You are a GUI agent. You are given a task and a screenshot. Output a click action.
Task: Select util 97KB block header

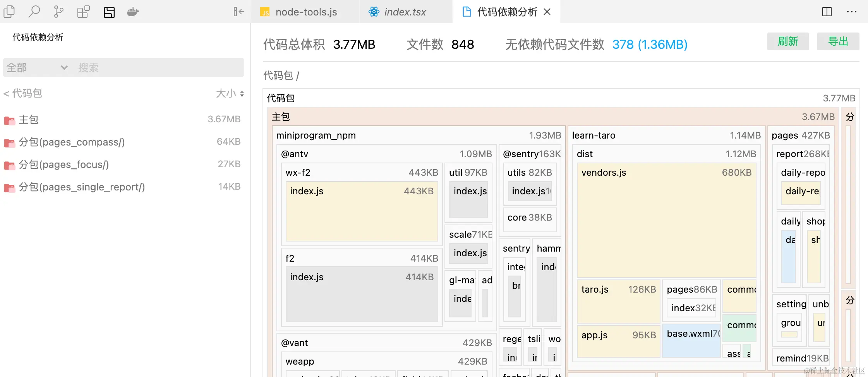click(x=468, y=172)
